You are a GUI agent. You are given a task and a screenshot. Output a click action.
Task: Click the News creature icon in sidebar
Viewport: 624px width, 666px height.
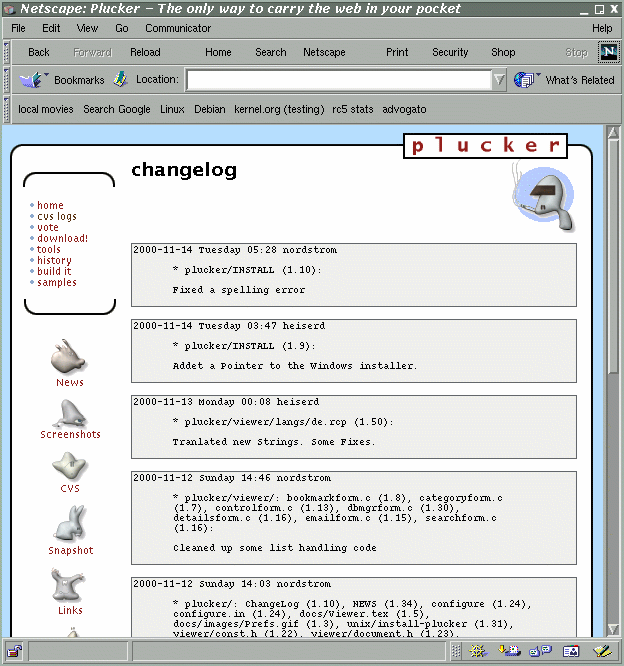[x=68, y=356]
